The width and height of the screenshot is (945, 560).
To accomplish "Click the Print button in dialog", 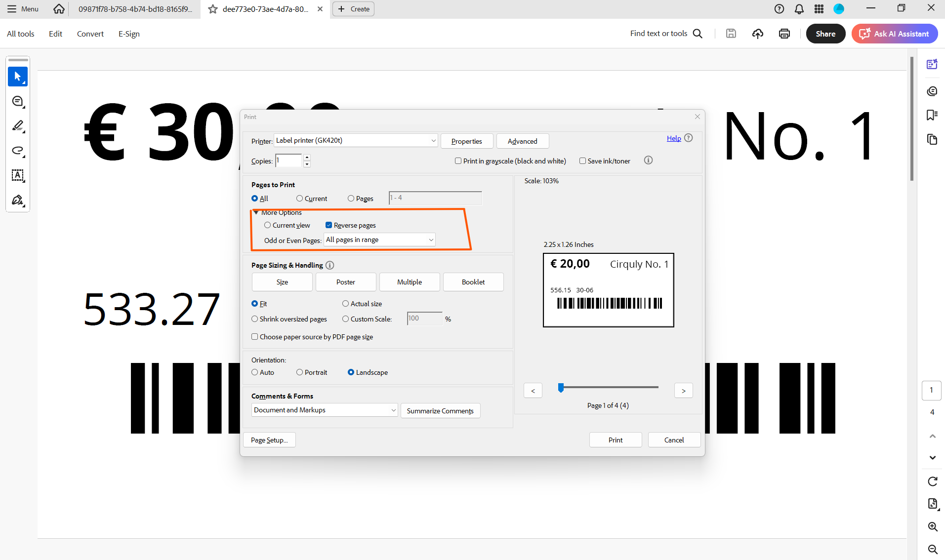I will pos(616,440).
